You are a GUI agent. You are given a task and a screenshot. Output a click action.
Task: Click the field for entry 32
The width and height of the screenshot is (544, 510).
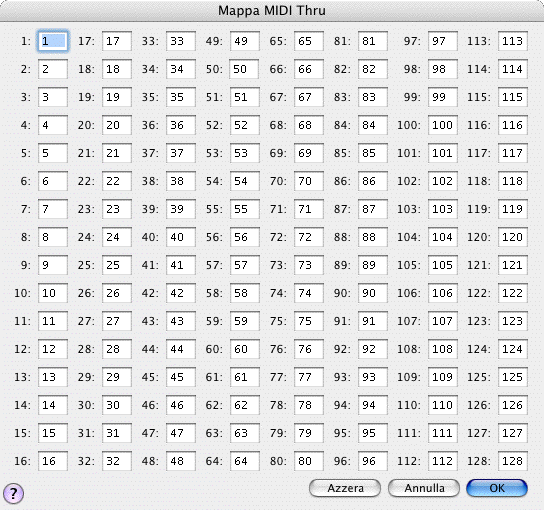pyautogui.click(x=117, y=461)
